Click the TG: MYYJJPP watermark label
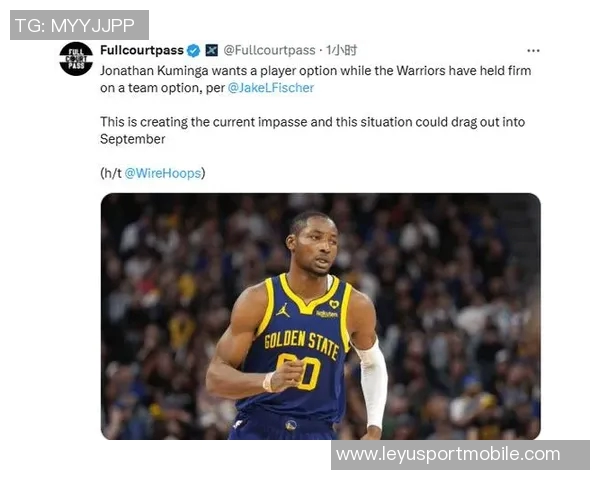The image size is (600, 480). (x=79, y=25)
